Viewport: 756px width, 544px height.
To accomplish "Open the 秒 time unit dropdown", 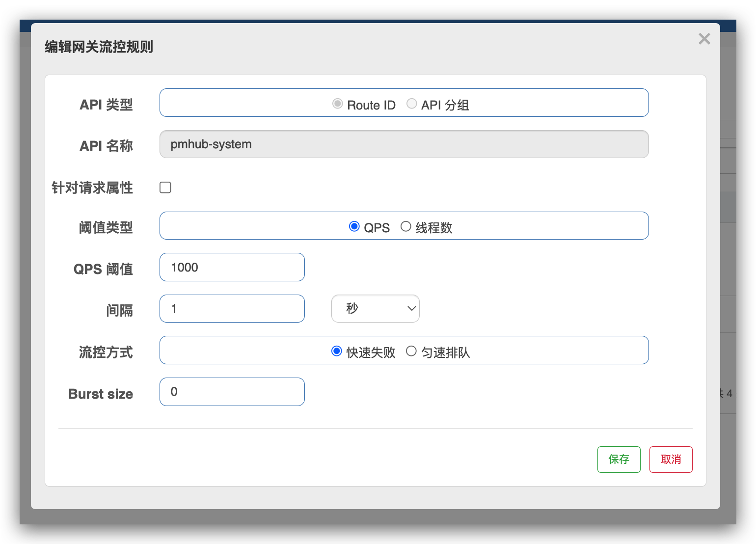I will point(376,309).
